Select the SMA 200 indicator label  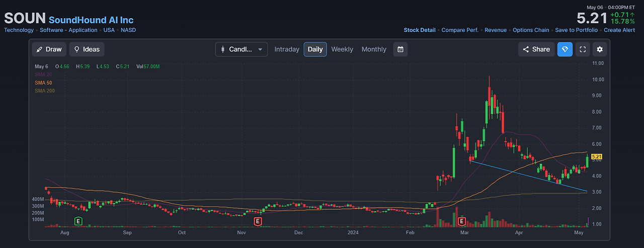[45, 91]
